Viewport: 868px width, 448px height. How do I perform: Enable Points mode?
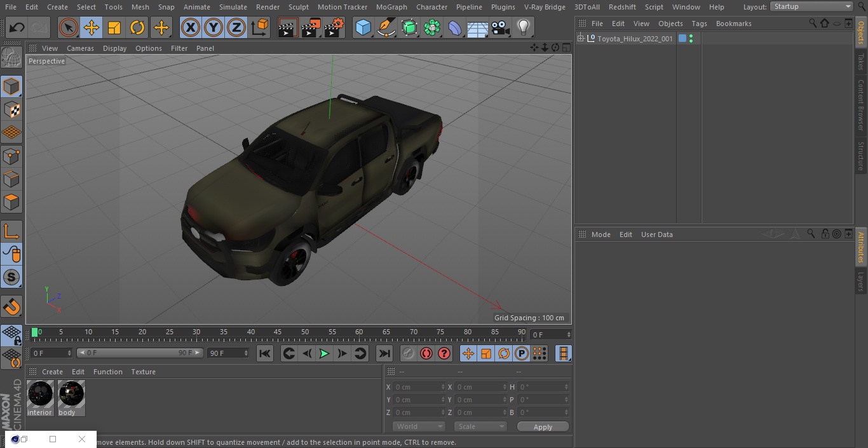[x=11, y=156]
